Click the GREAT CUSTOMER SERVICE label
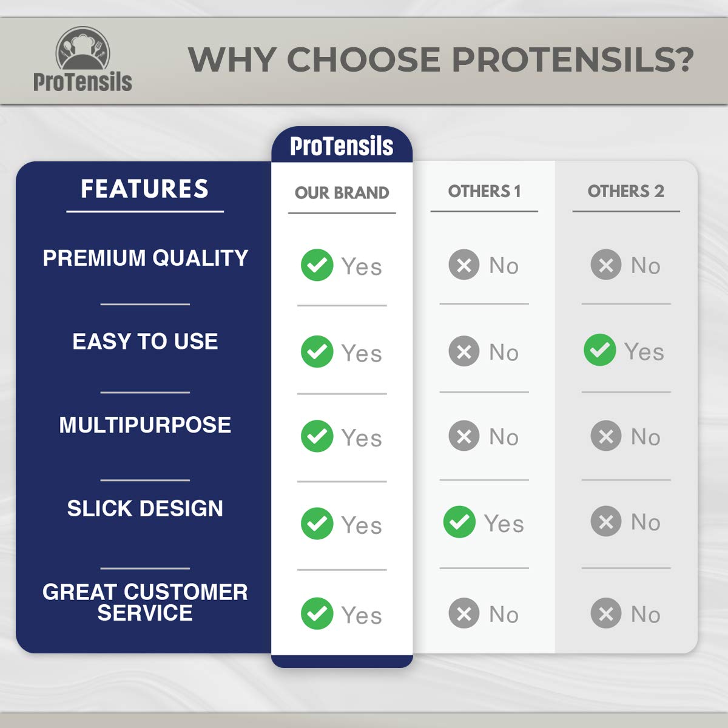Viewport: 728px width, 728px height. click(145, 602)
